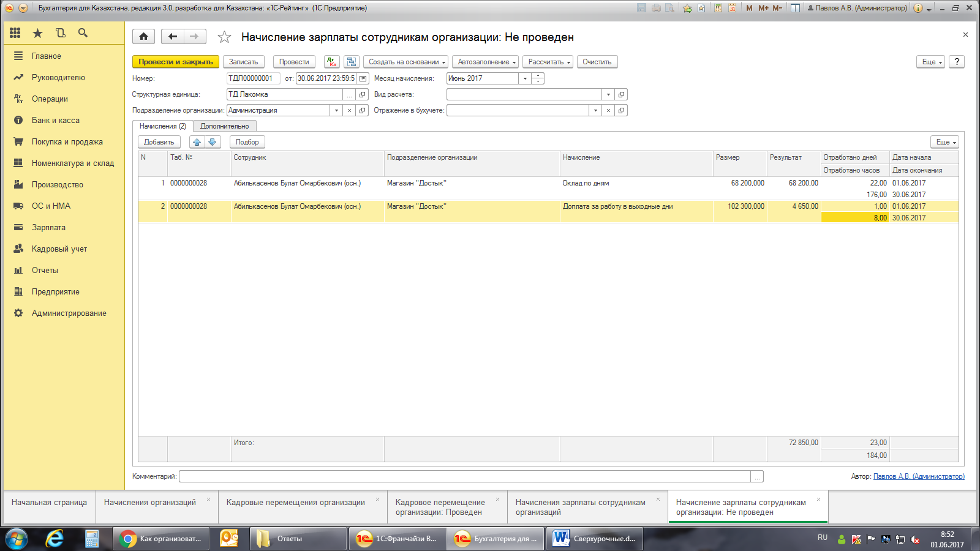Open Chrome in the Windows taskbar
980x551 pixels.
pyautogui.click(x=161, y=539)
